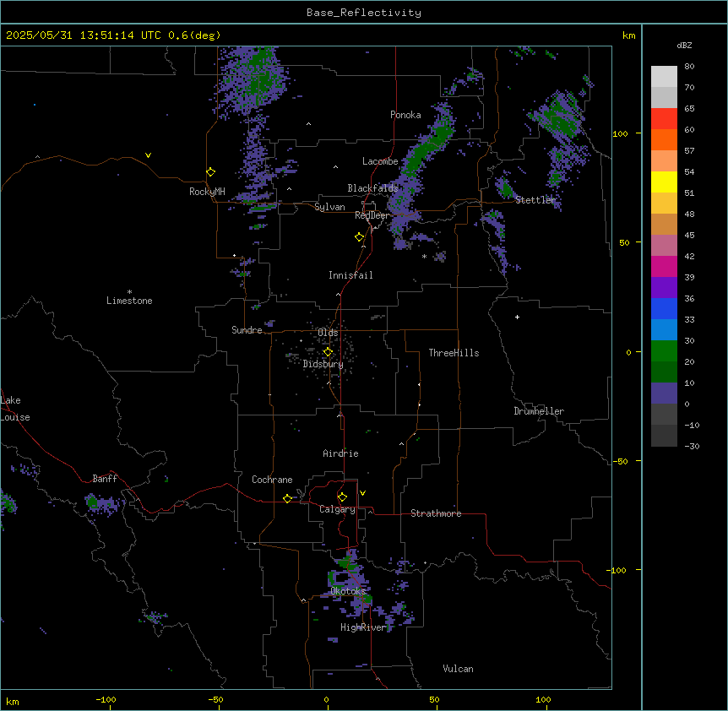This screenshot has width=728, height=711.
Task: Select the RockyMH label
Action: (207, 192)
